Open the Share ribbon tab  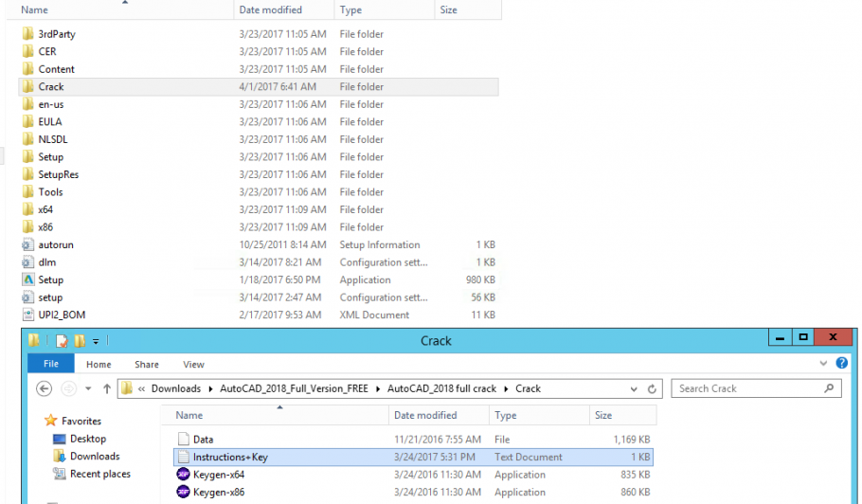(x=146, y=365)
